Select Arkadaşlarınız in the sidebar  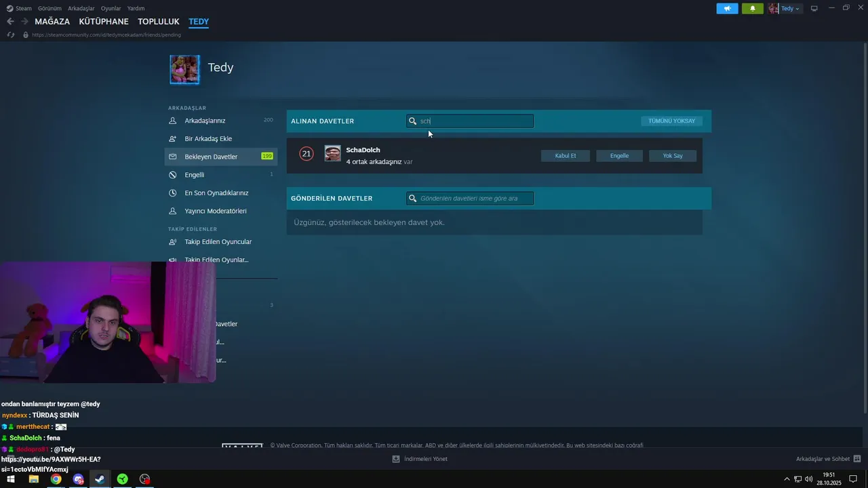221,121
